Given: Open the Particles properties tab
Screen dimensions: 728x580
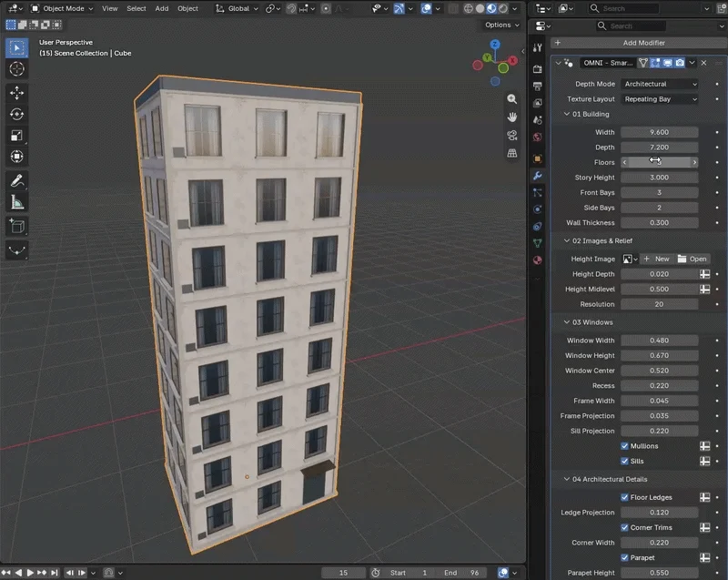Looking at the screenshot, I should click(x=538, y=192).
